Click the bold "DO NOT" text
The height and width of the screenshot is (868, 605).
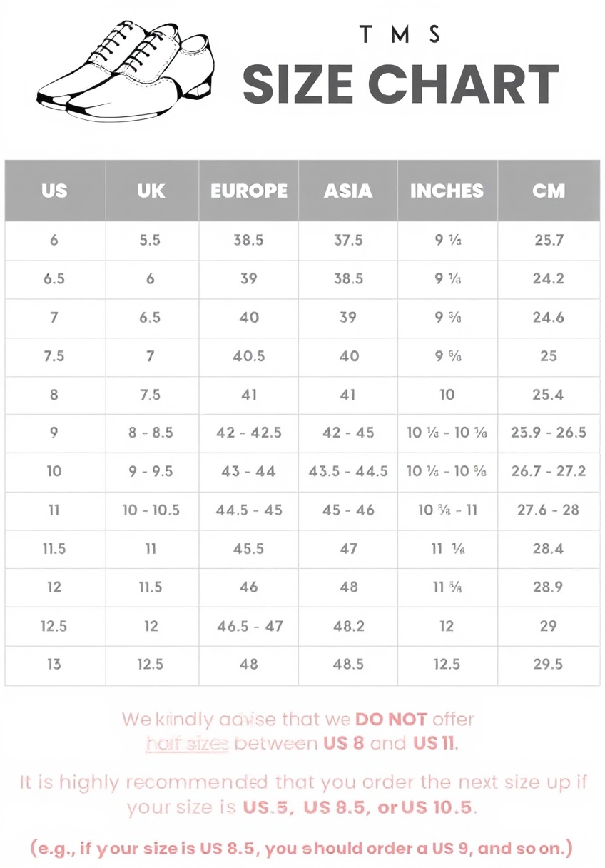click(x=391, y=719)
